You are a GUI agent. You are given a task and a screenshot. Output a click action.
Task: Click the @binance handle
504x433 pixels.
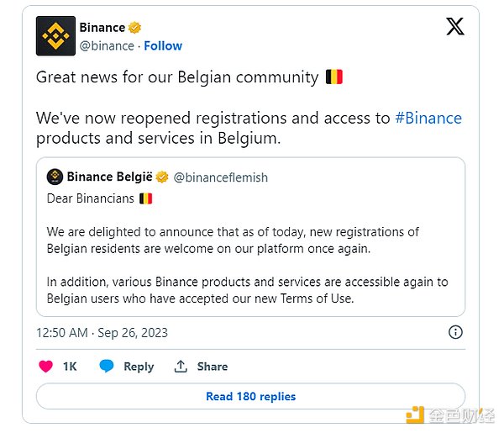point(107,45)
